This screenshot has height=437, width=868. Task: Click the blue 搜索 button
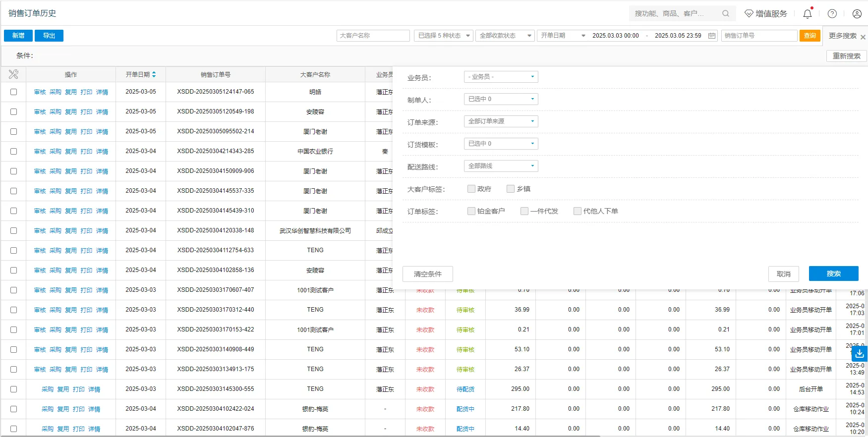(x=833, y=273)
